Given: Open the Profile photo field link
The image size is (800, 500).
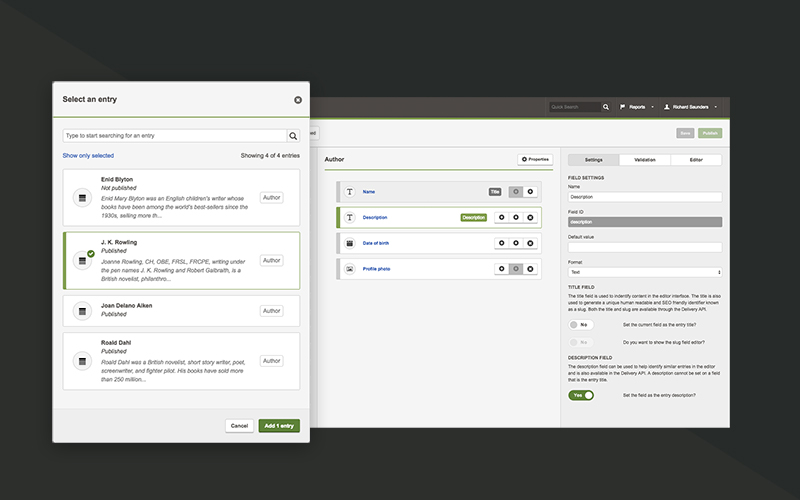Looking at the screenshot, I should coord(377,269).
